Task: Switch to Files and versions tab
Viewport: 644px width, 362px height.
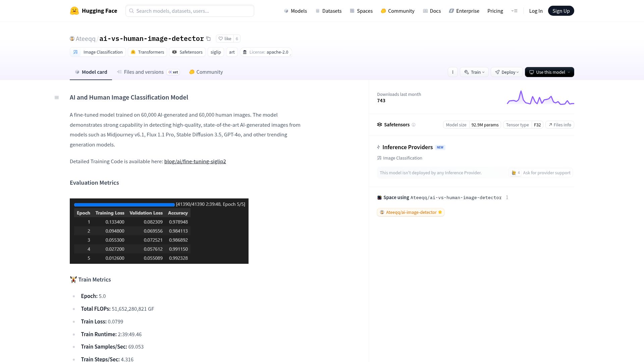Action: coord(148,72)
